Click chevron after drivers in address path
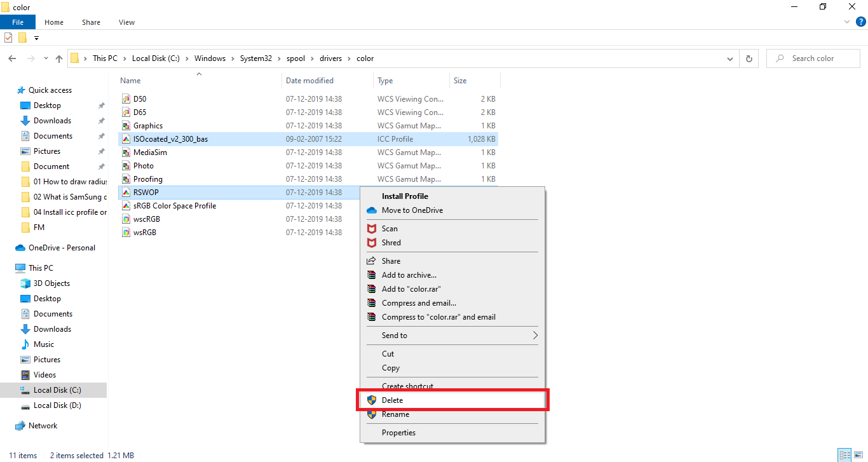 349,58
